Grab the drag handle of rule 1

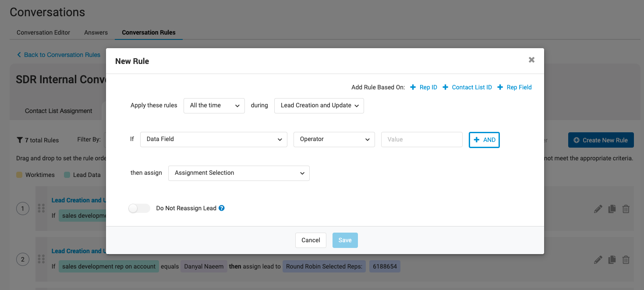click(42, 208)
